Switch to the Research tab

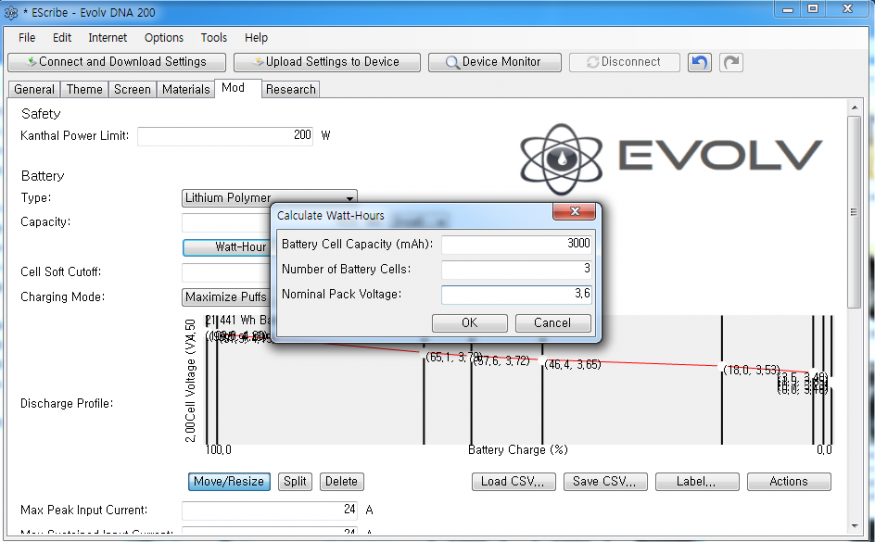tap(291, 89)
